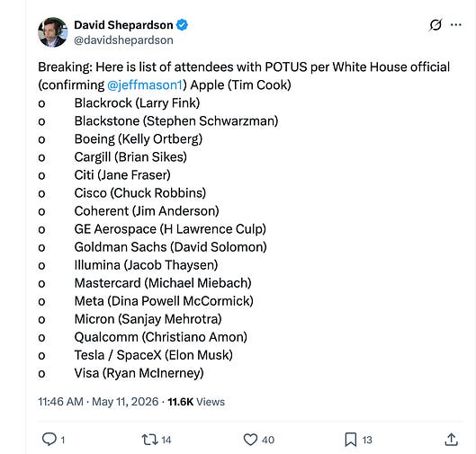This screenshot has width=476, height=454.
Task: Bookmark this post with the bookmark icon
Action: (351, 440)
